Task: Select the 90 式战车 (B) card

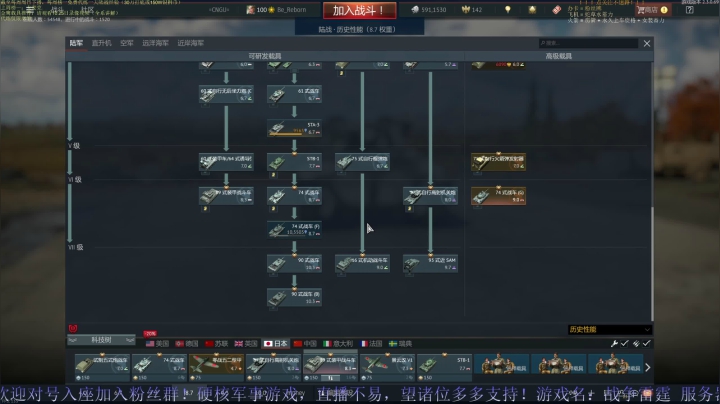Action: click(294, 297)
